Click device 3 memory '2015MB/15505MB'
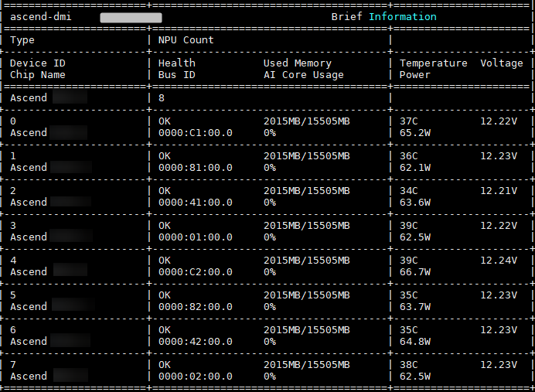Viewport: 535px width, 392px height. pyautogui.click(x=306, y=226)
